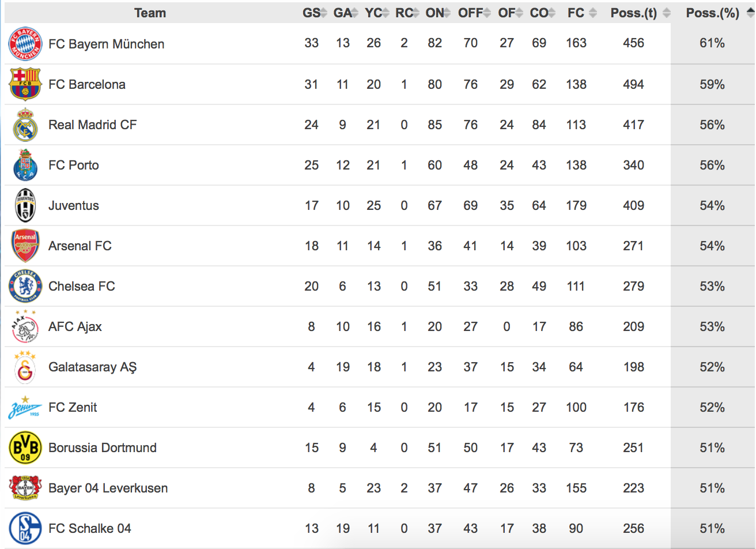Click the sort arrows next to YC

(386, 13)
